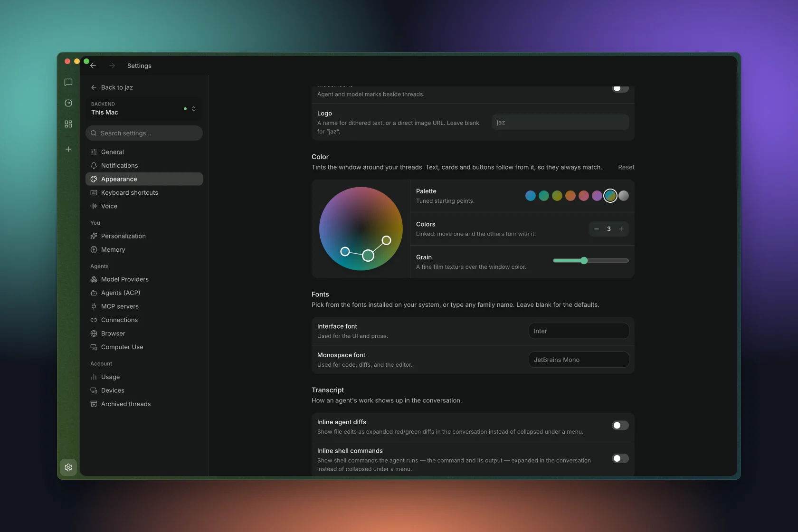Click the plus new thread icon
The image size is (798, 532).
pos(68,149)
